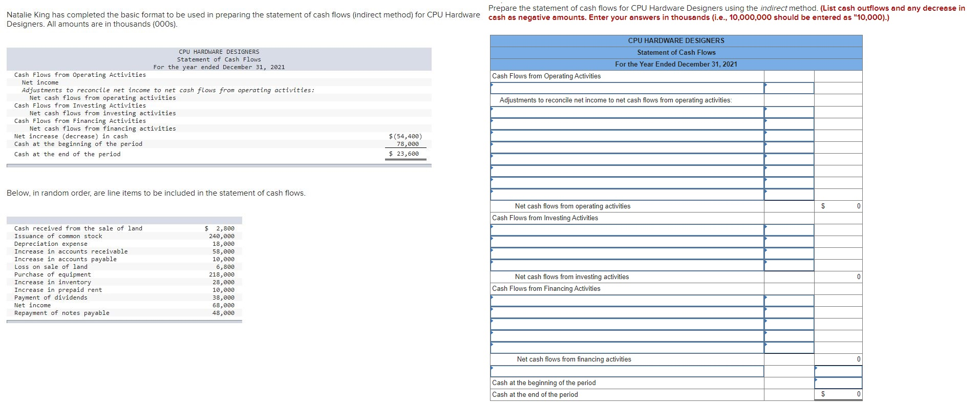Select amount field beside first adjustments row
Screen dimensions: 980x403
(x=789, y=112)
